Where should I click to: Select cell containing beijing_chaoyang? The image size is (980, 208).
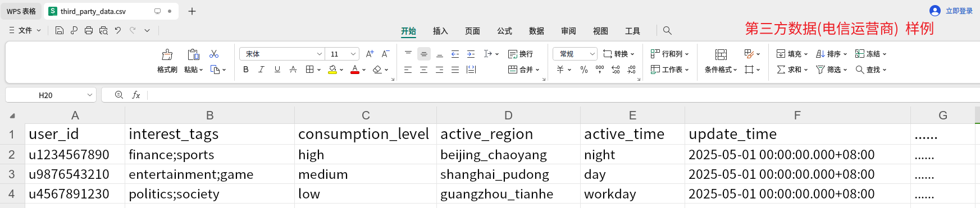pyautogui.click(x=508, y=154)
